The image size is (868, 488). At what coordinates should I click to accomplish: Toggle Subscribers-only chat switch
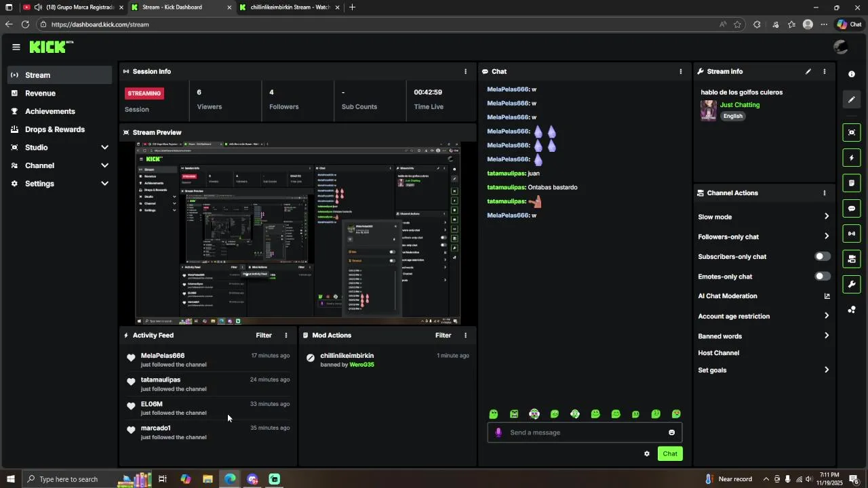[822, 257]
